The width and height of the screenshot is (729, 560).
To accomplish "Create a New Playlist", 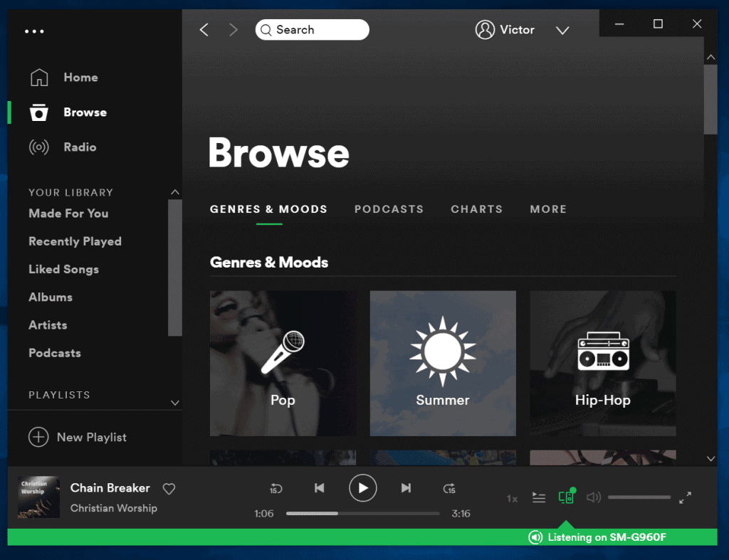I will [92, 438].
